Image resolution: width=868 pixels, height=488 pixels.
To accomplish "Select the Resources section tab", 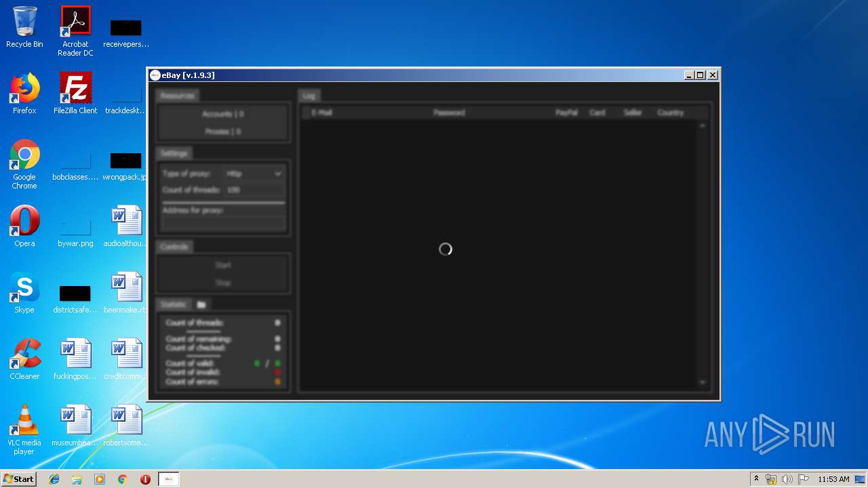I will coord(177,96).
